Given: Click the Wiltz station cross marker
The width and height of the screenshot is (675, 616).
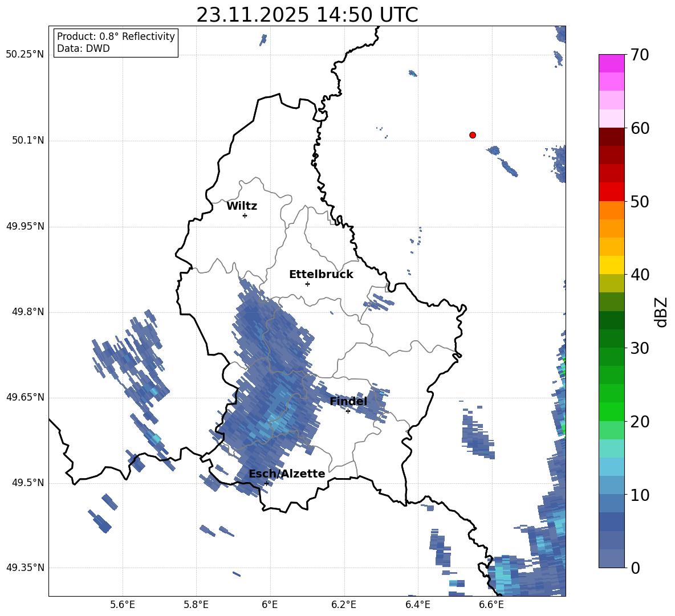Looking at the screenshot, I should click(x=245, y=215).
